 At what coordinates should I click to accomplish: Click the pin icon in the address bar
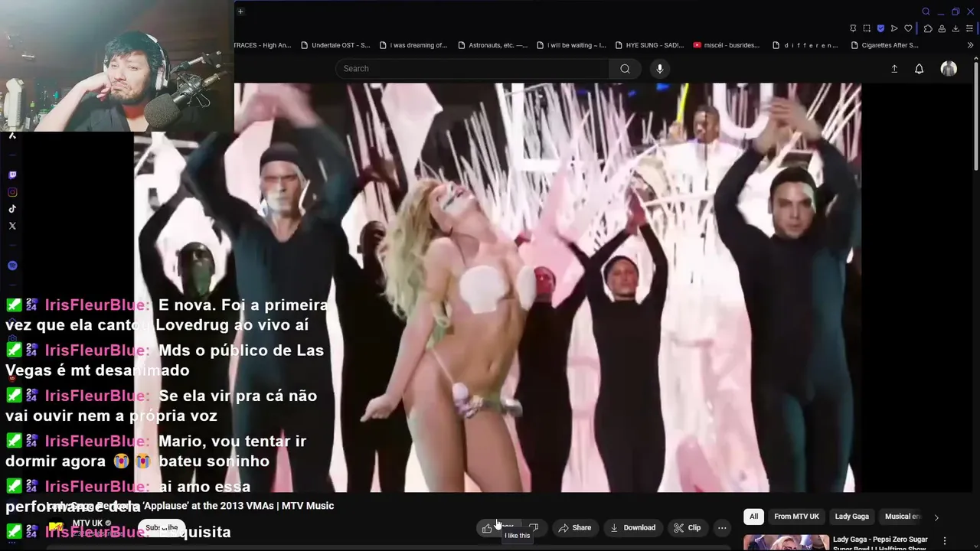[x=853, y=28]
